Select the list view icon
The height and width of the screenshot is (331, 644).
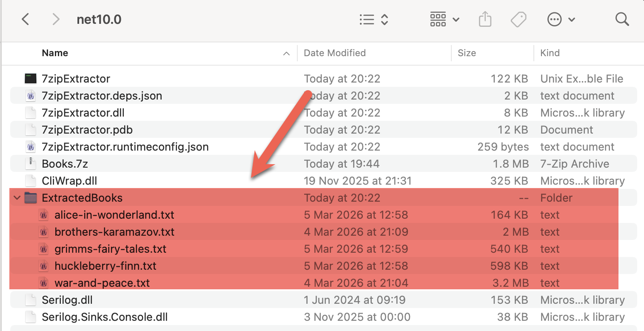366,19
